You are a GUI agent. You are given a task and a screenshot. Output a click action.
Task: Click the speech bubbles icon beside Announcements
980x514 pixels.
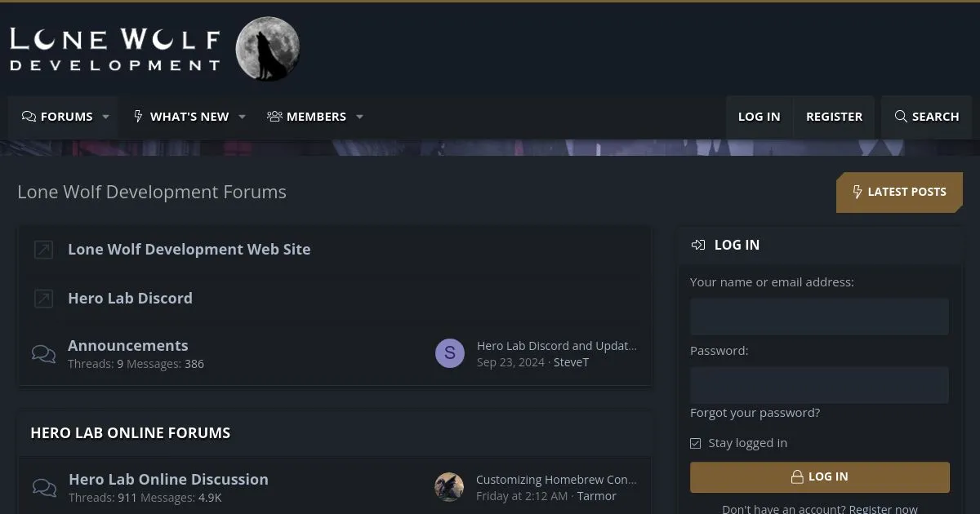[x=43, y=353]
